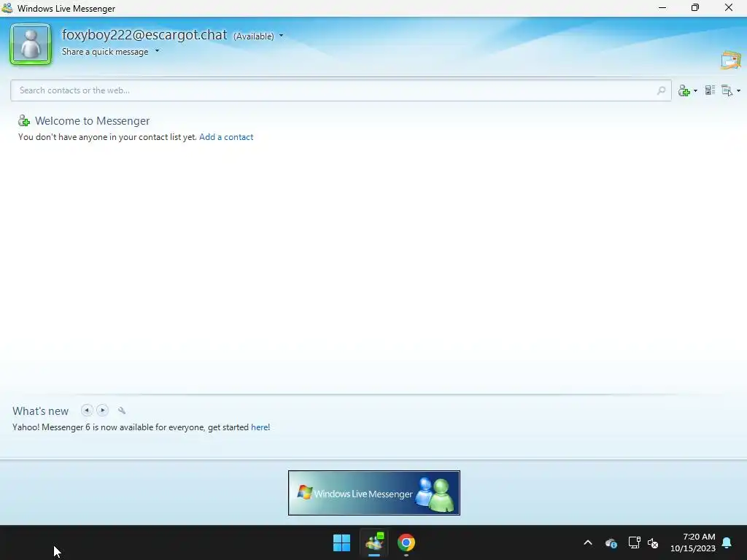Focus the Search contacts or the web field

(341, 90)
